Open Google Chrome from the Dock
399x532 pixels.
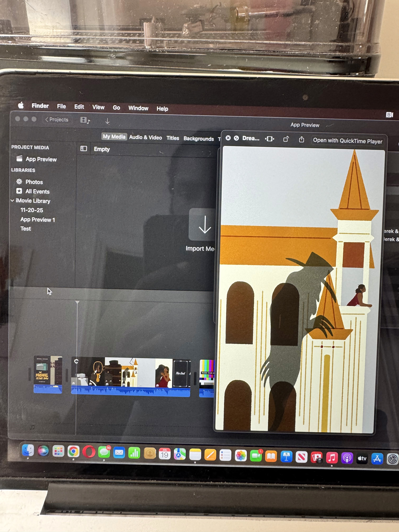(73, 452)
